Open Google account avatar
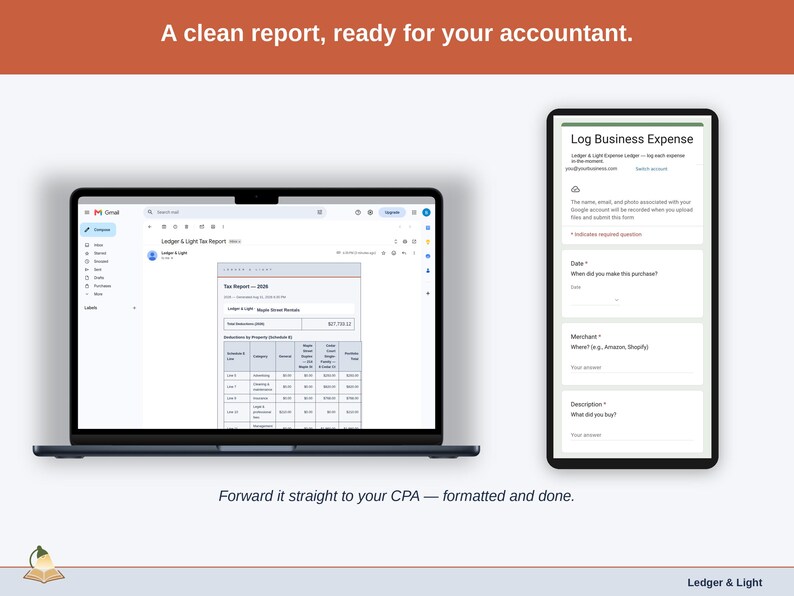This screenshot has width=794, height=596. click(426, 212)
